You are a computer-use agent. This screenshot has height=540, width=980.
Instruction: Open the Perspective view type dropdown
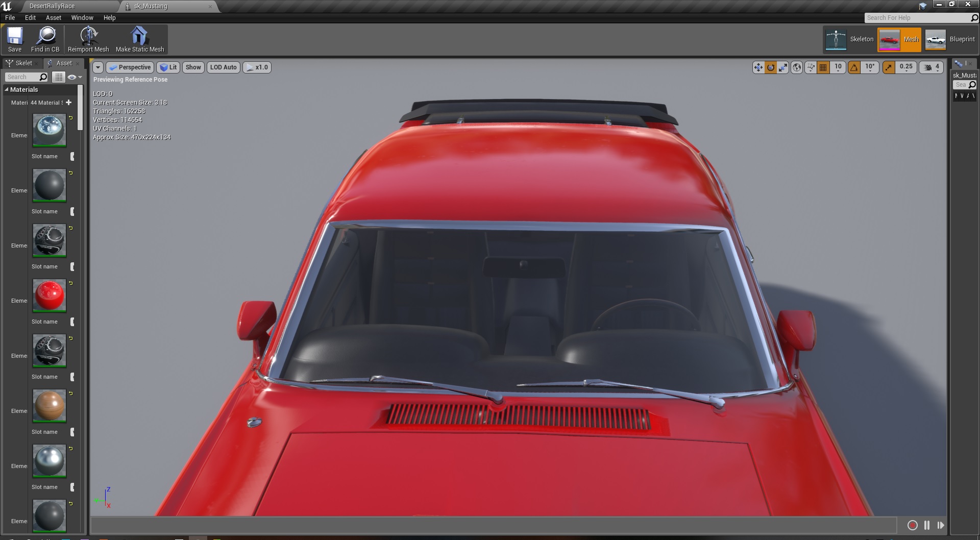tap(129, 67)
